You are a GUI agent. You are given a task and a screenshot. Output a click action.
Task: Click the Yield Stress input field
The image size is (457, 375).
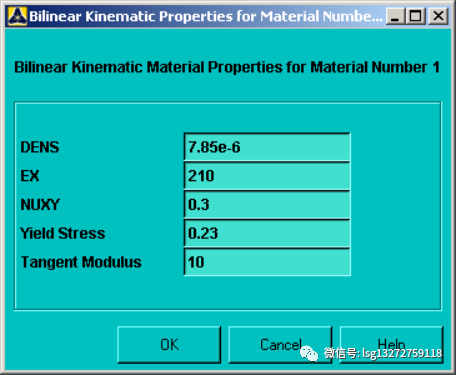267,233
